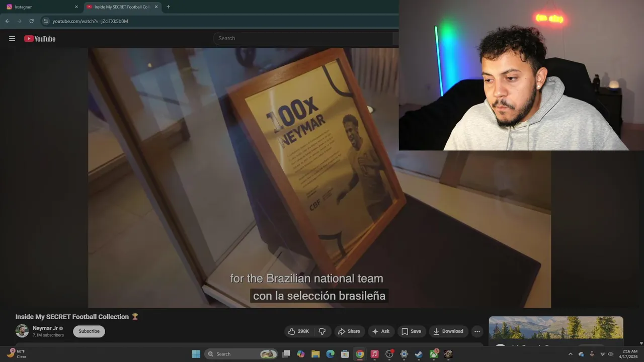The image size is (644, 362).
Task: Show hidden system tray icons
Action: coord(571,354)
